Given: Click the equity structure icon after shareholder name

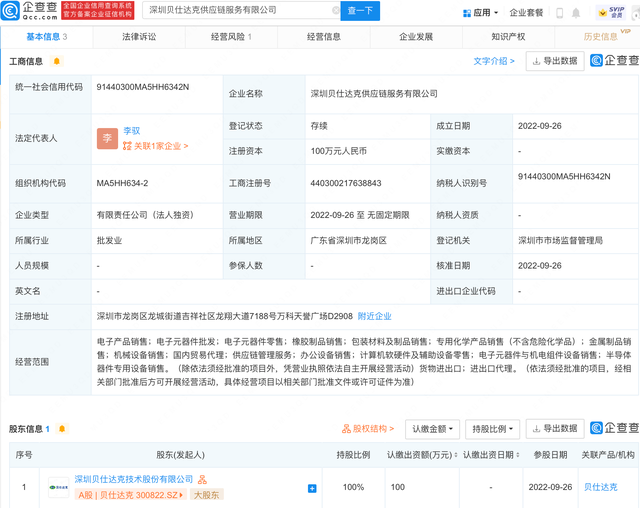Looking at the screenshot, I should tap(202, 480).
